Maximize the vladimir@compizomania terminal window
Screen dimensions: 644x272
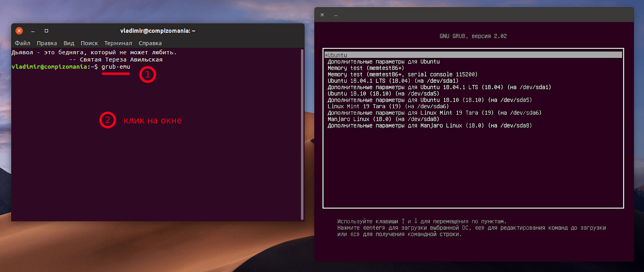pyautogui.click(x=46, y=31)
